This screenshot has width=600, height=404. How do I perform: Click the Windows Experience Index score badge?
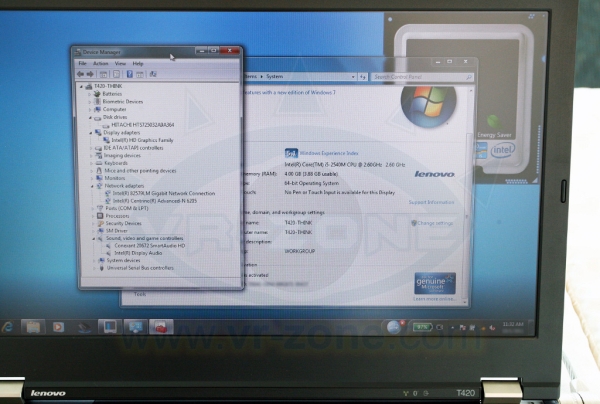click(291, 153)
